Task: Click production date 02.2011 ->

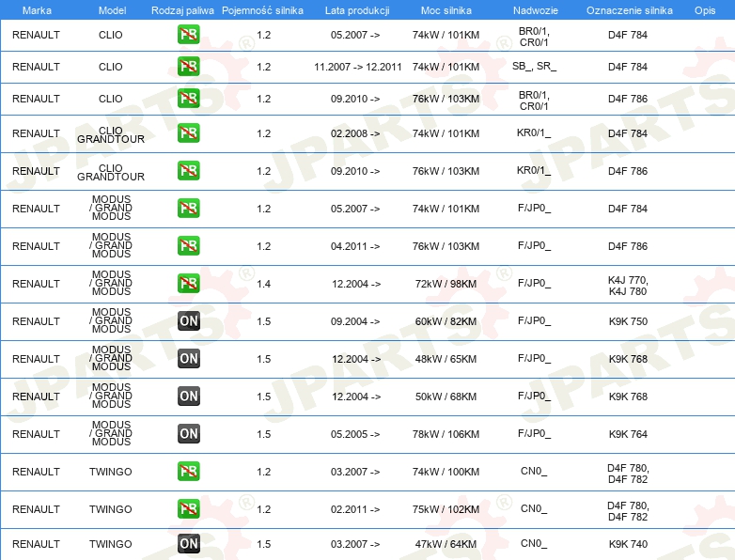Action: click(x=355, y=509)
